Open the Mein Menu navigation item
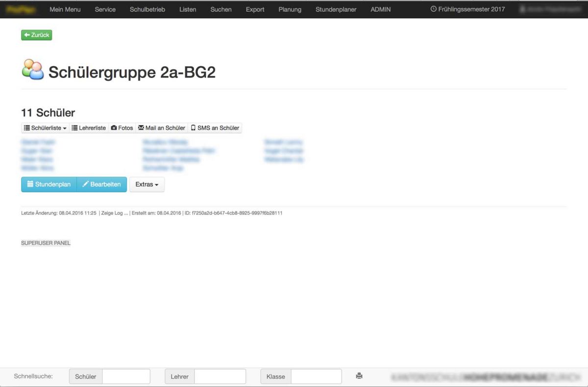The width and height of the screenshot is (588, 387). coord(65,9)
